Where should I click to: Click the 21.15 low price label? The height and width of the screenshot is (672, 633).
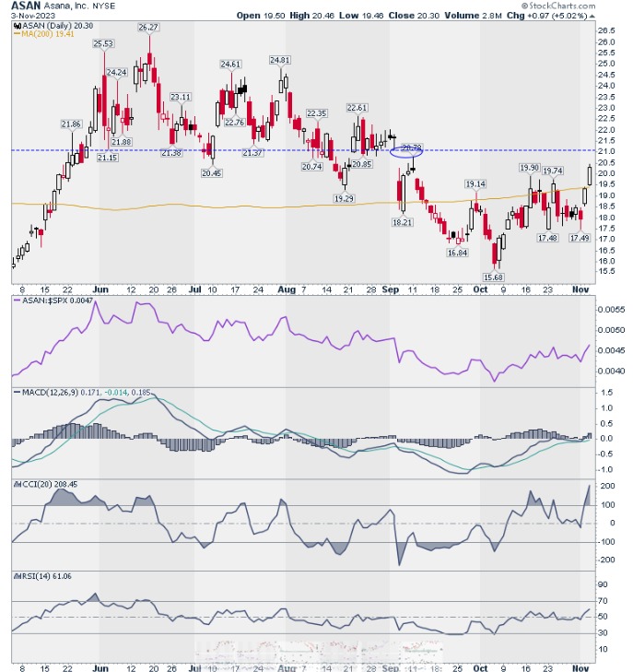pyautogui.click(x=107, y=158)
